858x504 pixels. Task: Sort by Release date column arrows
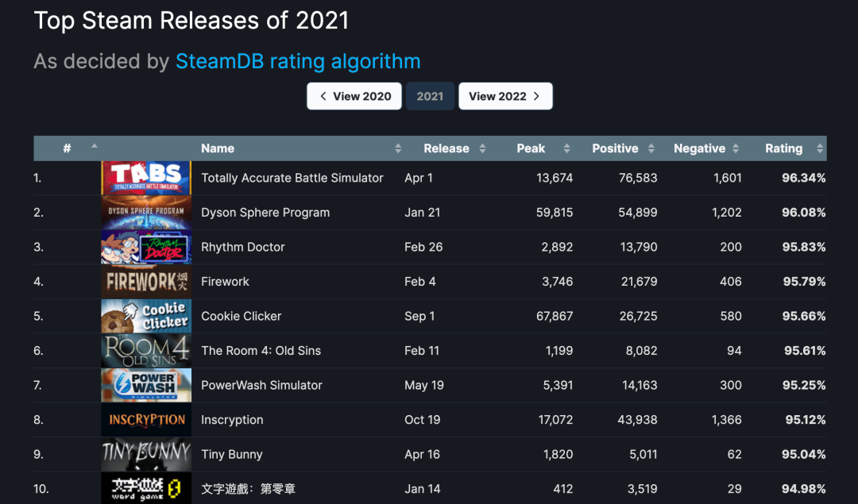[x=482, y=148]
